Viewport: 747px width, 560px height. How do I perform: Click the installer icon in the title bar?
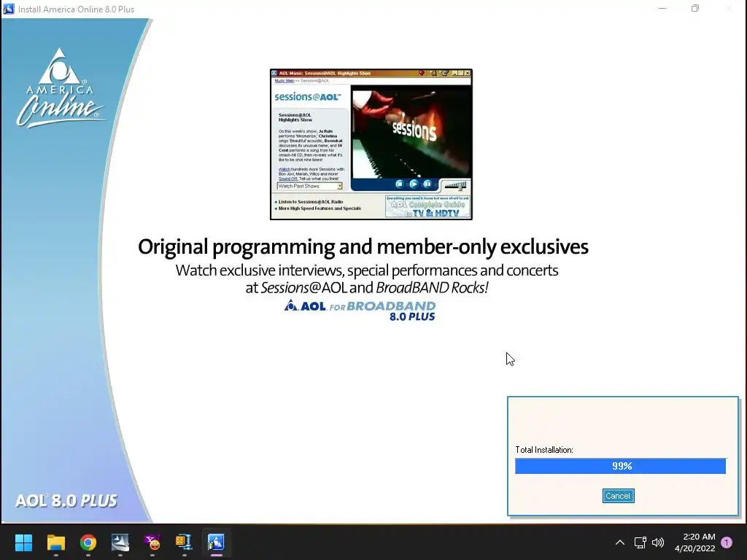tap(9, 9)
